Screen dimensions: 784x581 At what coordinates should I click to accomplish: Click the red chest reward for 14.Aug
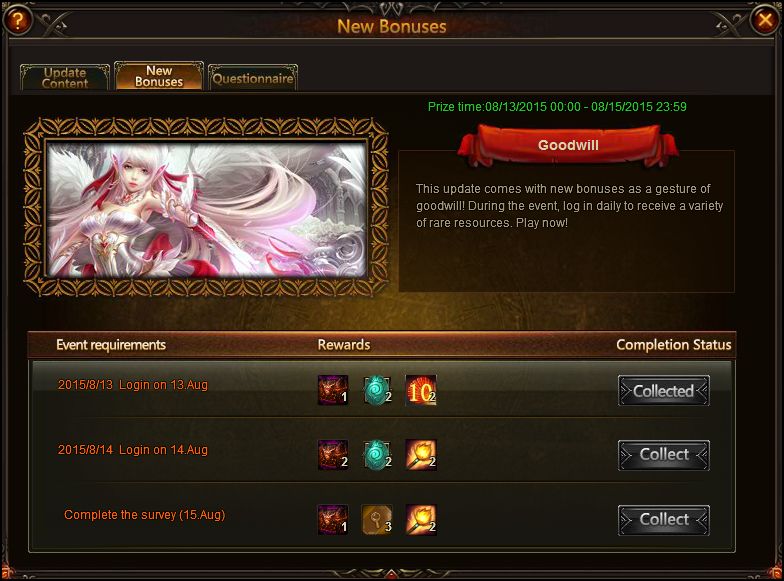click(x=333, y=455)
